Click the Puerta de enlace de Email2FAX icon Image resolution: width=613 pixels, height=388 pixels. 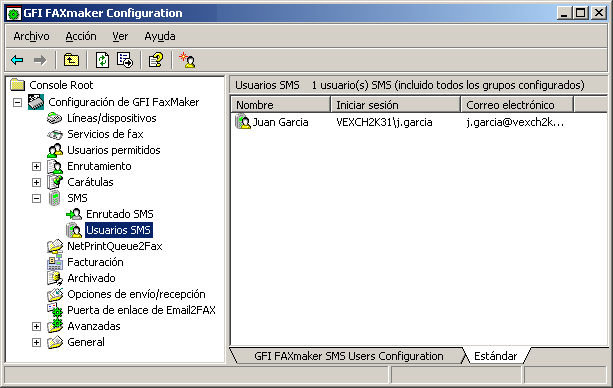click(55, 311)
